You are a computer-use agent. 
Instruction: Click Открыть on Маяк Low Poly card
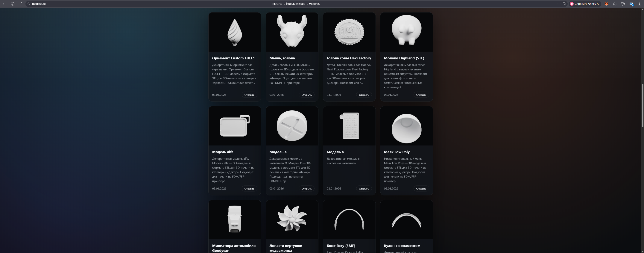click(421, 189)
